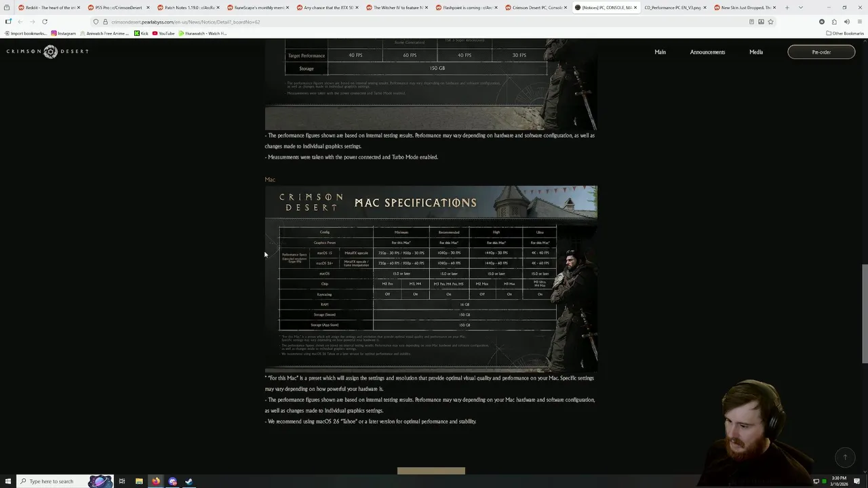The width and height of the screenshot is (868, 488).
Task: Open the Import bookmarks bookmark
Action: tap(26, 33)
